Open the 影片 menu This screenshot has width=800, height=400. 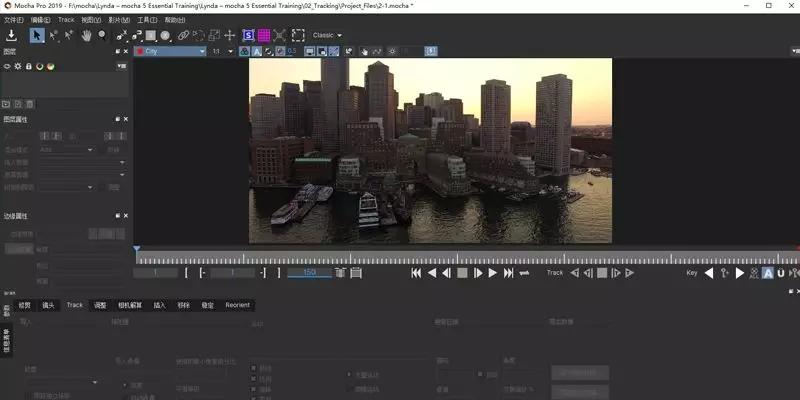(119, 20)
